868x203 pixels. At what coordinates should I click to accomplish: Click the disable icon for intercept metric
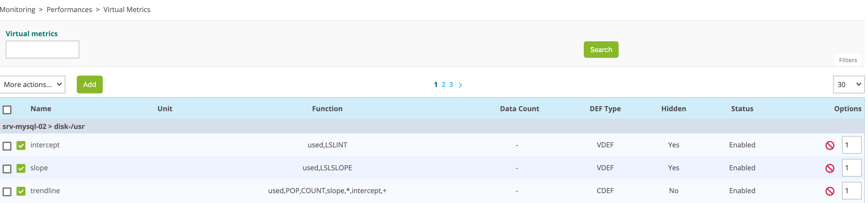click(x=830, y=145)
